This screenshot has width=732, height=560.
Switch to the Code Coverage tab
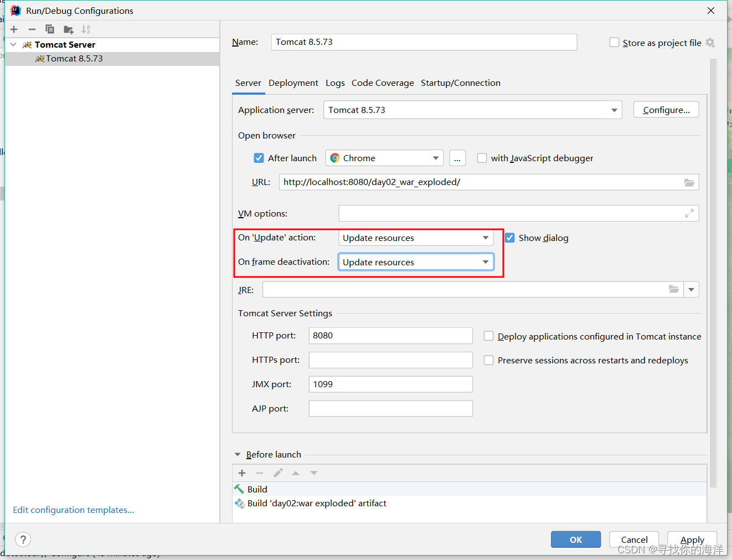coord(383,83)
